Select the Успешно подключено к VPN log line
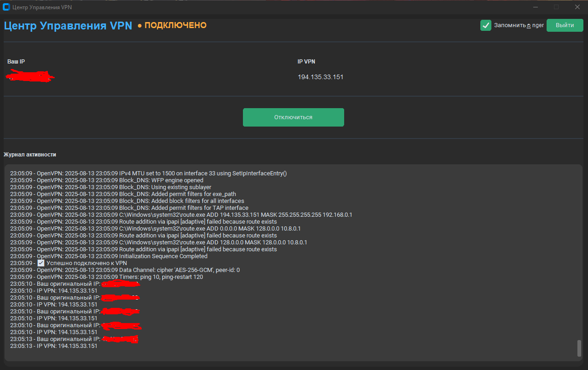Screen dimensions: 588x370 click(69, 263)
